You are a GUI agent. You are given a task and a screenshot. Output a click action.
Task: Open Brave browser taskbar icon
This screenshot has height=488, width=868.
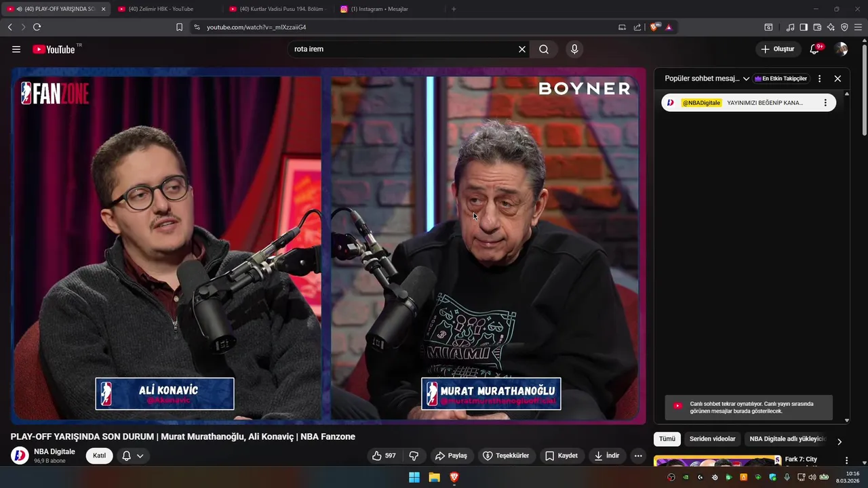coord(454,477)
